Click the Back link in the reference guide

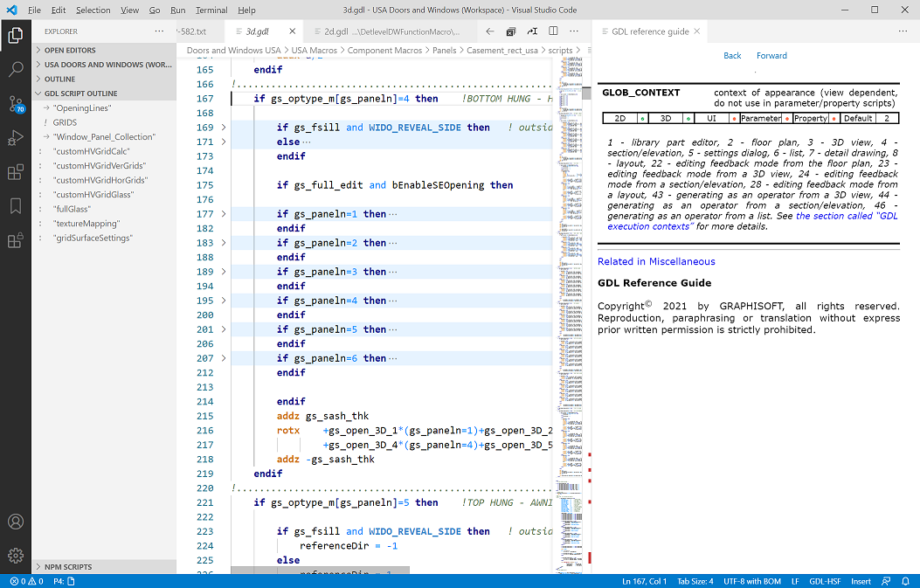point(732,55)
